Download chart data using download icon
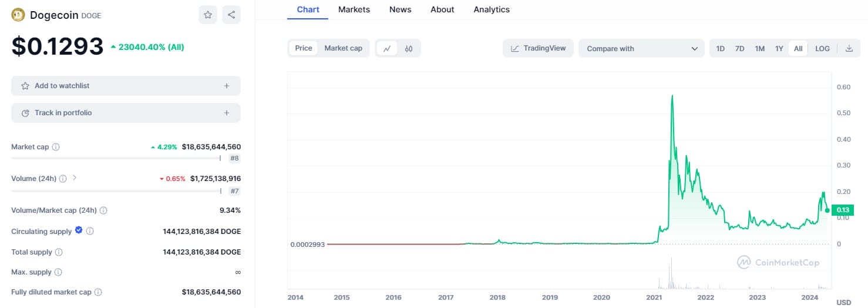 pos(849,49)
